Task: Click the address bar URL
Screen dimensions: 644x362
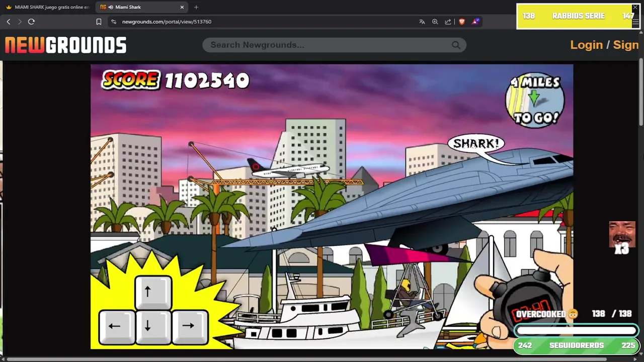Action: coord(167,22)
